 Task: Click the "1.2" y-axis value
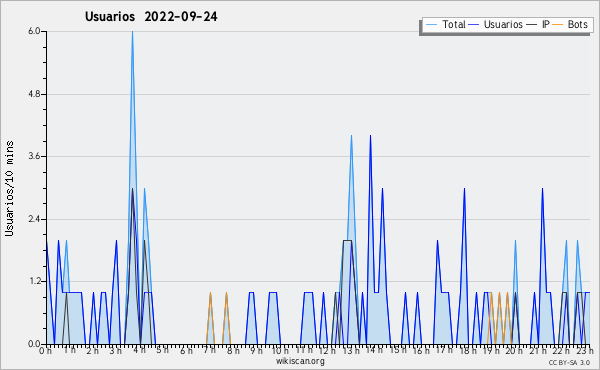point(34,282)
